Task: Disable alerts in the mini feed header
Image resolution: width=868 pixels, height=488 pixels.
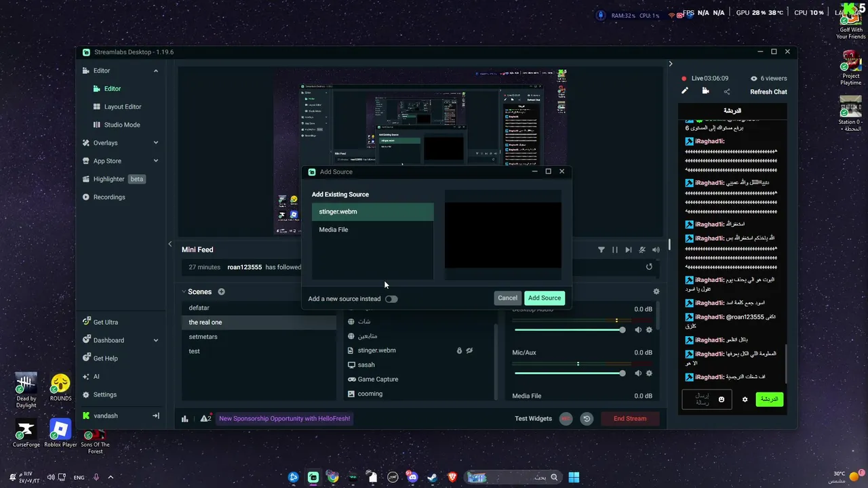Action: point(642,250)
